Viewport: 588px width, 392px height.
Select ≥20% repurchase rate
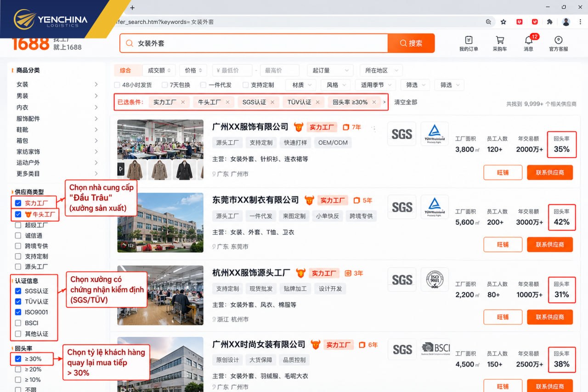[x=18, y=369]
